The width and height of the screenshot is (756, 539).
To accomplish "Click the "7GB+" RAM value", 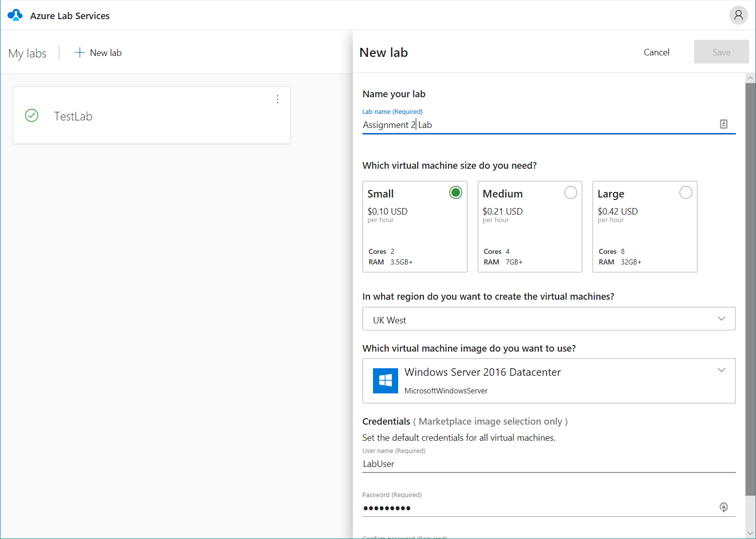I will [x=514, y=262].
